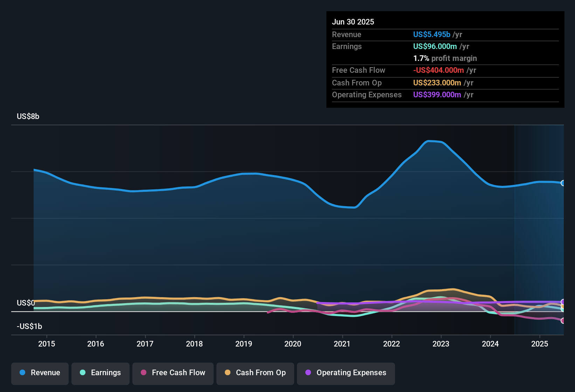
Task: Click the US$8b y-axis label
Action: click(28, 116)
